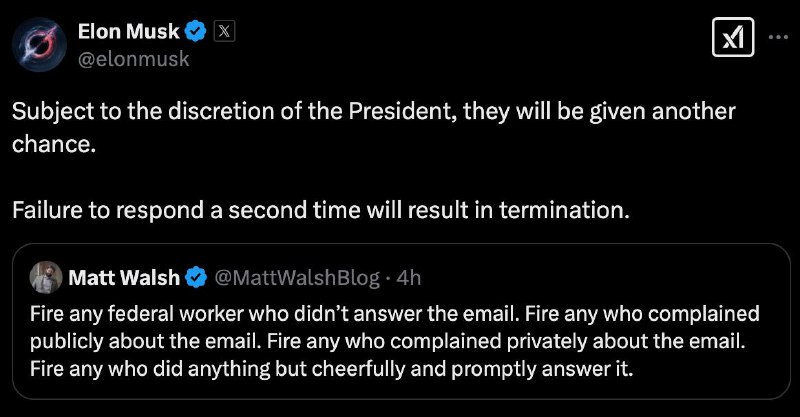Click the 4h timestamp on quoted post
The width and height of the screenshot is (800, 417).
[409, 278]
